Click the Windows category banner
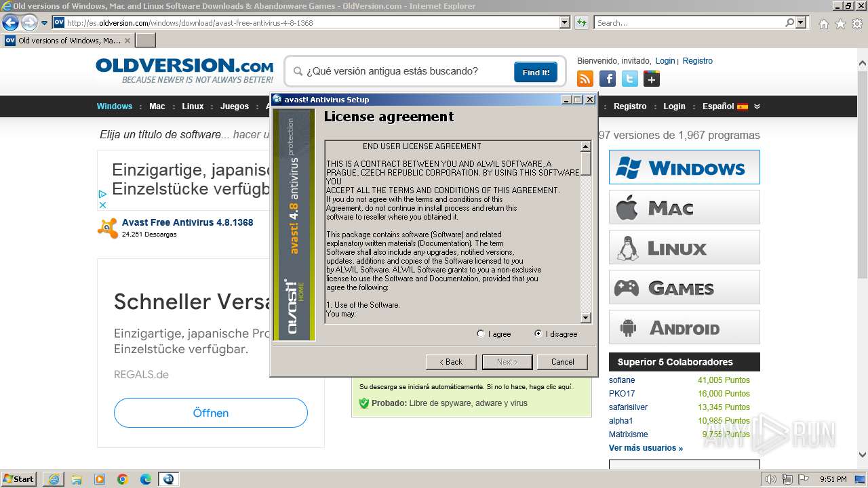The image size is (868, 488). 684,167
